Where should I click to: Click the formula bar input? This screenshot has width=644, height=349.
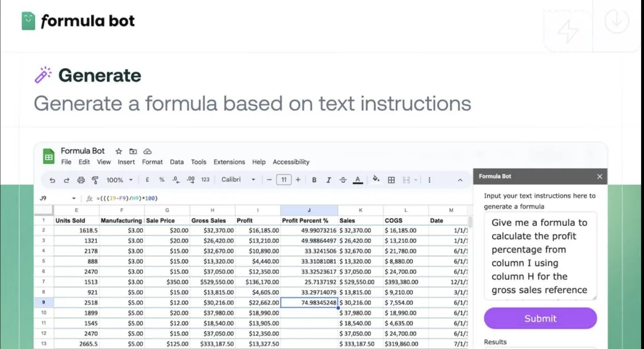point(283,198)
